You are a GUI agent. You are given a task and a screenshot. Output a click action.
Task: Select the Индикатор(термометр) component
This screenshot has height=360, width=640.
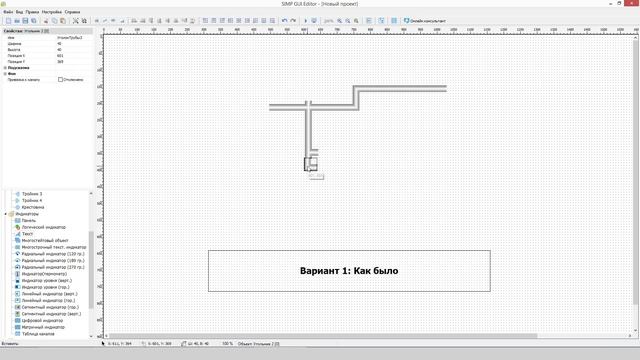point(44,274)
